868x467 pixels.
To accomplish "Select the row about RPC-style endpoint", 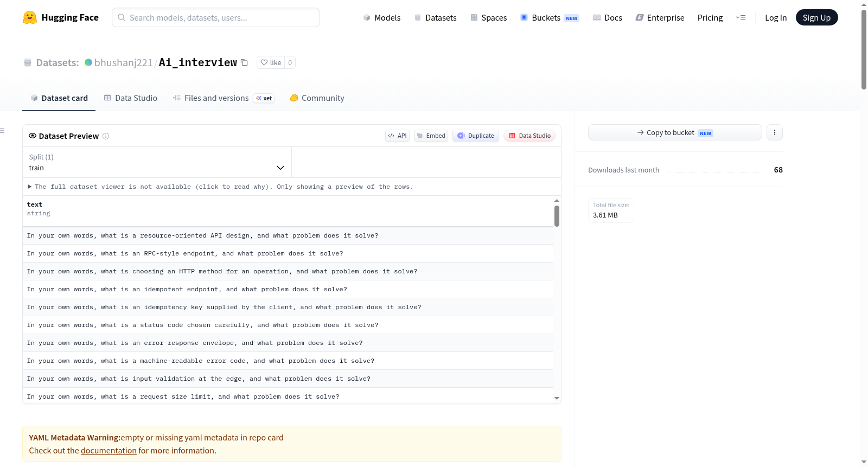I will point(288,253).
